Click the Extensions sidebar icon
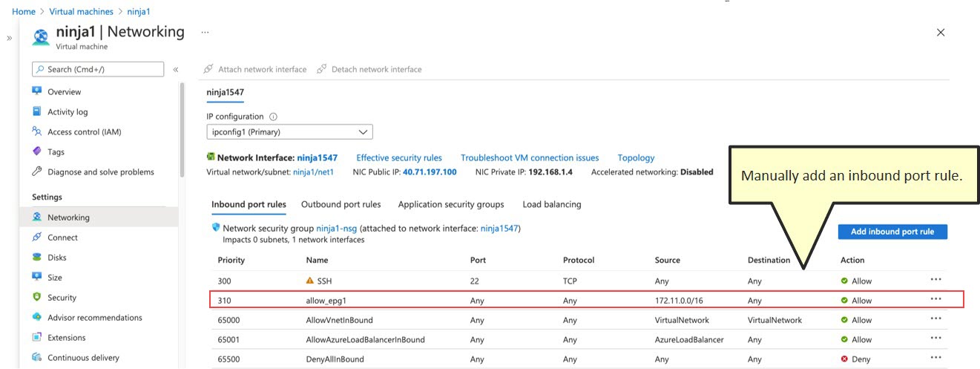 pos(37,338)
